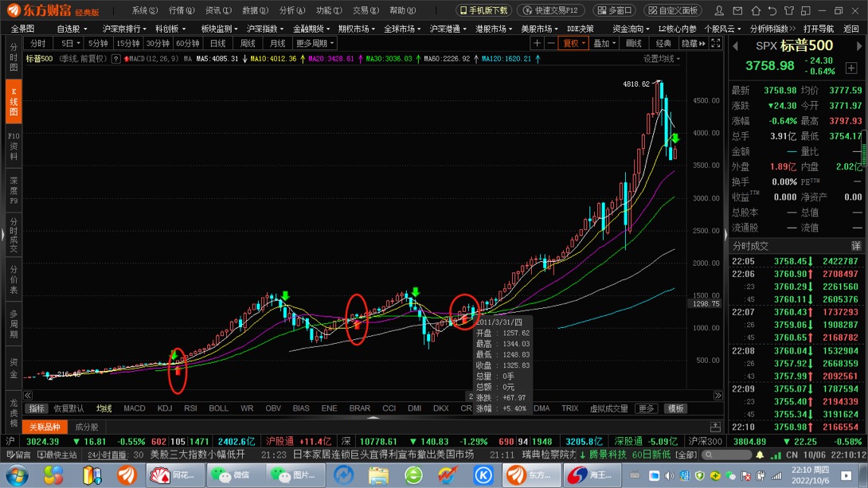Open the user account icon

coord(719,10)
